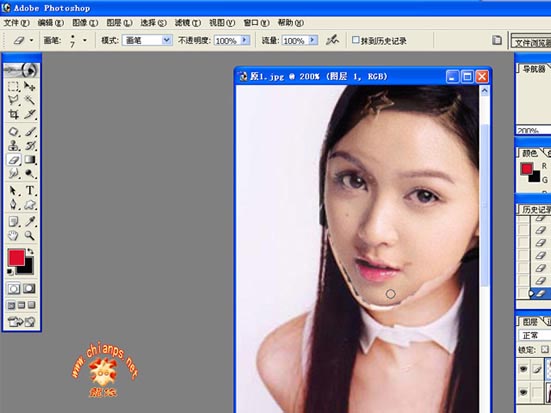
Task: Expand the 流量 flow slider arrow
Action: [x=312, y=40]
